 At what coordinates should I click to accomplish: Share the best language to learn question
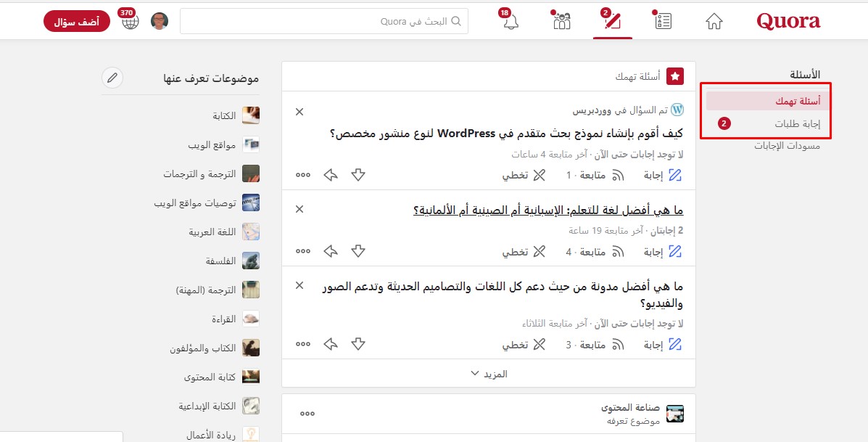coord(331,252)
